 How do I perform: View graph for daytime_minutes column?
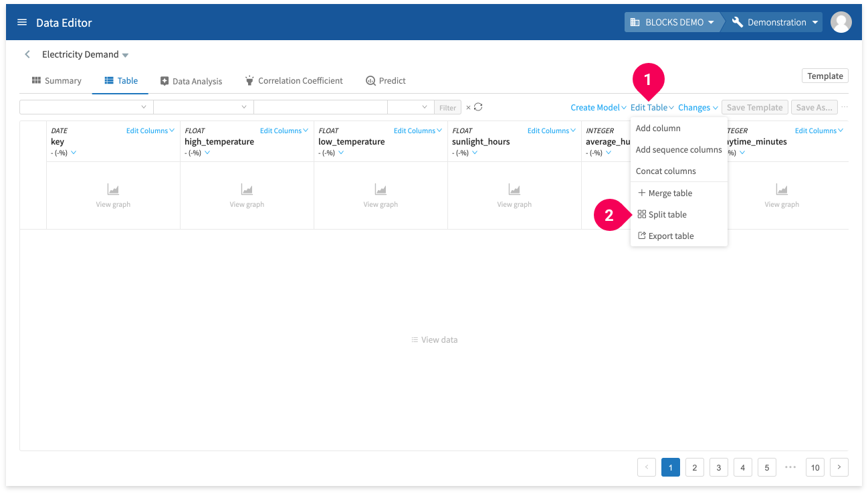pos(782,196)
